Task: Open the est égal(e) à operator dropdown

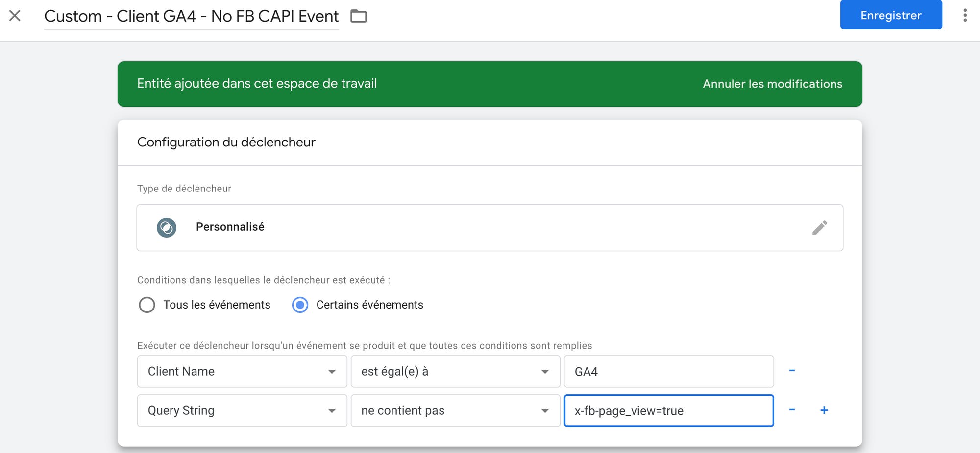Action: (x=455, y=371)
